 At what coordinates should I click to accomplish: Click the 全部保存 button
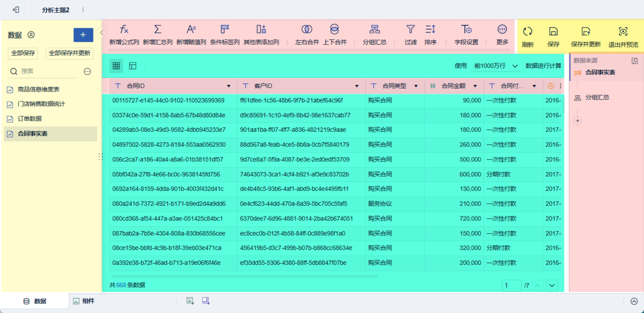(23, 53)
